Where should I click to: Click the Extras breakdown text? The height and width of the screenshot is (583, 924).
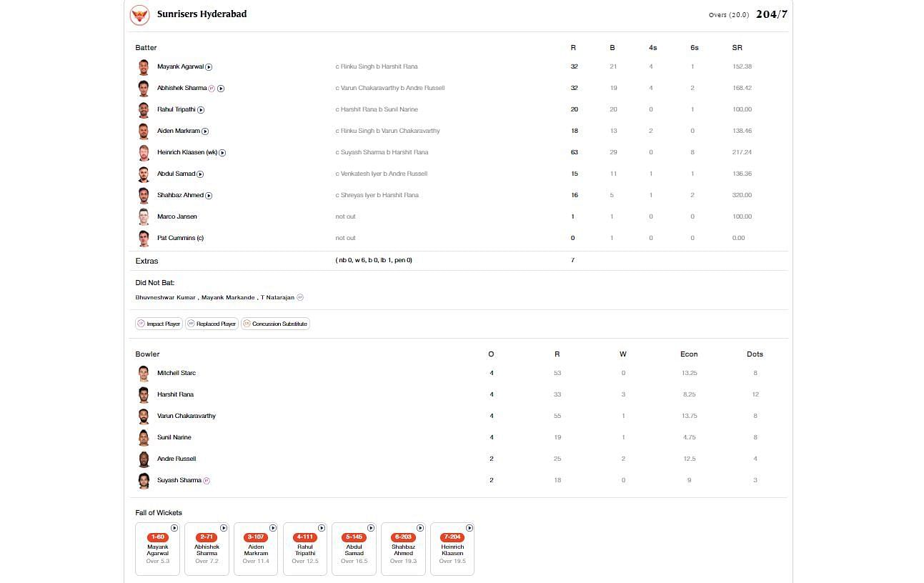point(374,260)
